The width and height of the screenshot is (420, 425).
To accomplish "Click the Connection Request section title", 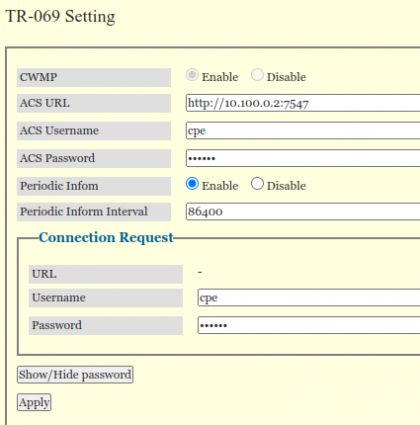I will pos(106,237).
